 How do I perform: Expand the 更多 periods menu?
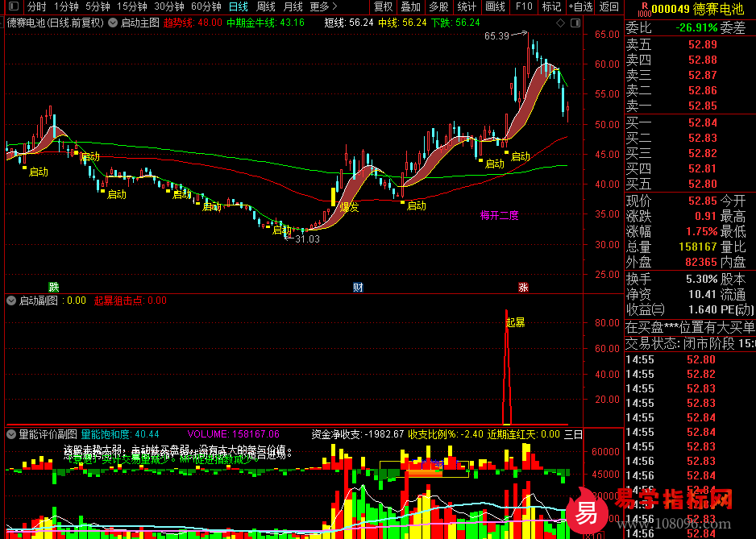[x=323, y=6]
